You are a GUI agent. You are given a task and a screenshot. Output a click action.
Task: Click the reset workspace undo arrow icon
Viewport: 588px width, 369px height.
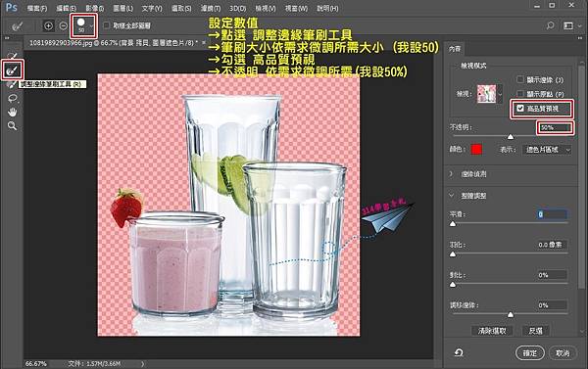pos(459,352)
